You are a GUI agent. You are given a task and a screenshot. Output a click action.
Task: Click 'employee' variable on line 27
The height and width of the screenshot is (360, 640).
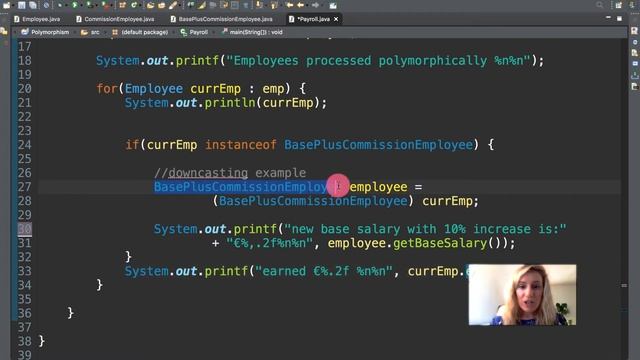378,187
